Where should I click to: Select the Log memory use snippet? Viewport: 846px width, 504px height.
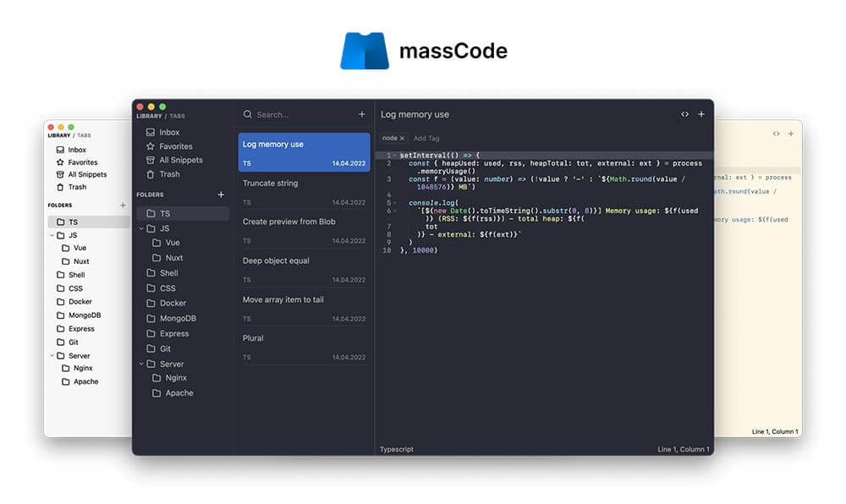(x=305, y=152)
